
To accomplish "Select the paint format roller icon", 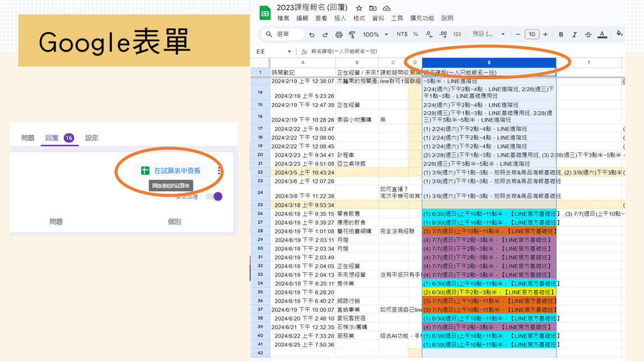I will coord(353,34).
